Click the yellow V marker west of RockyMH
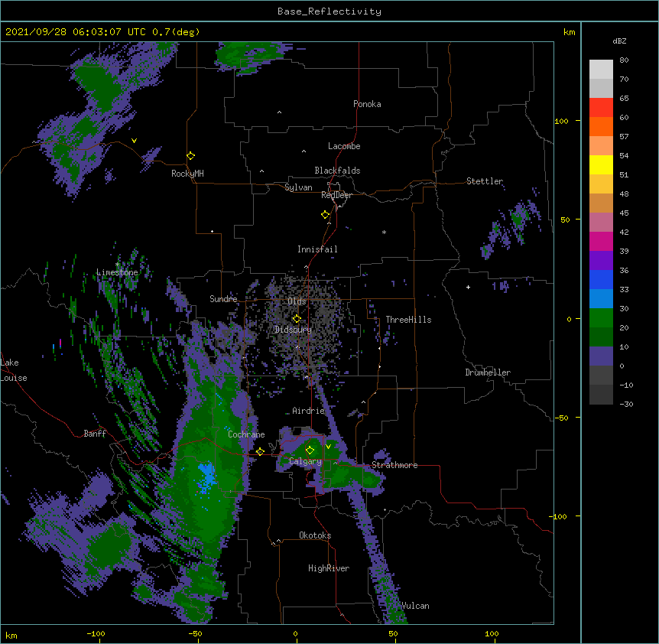 click(x=134, y=141)
